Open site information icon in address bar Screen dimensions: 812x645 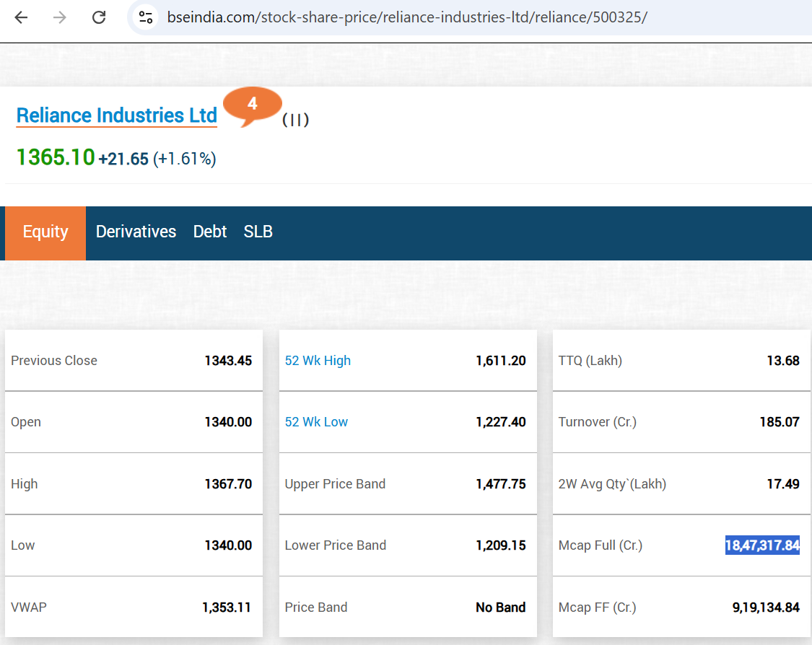(x=146, y=17)
